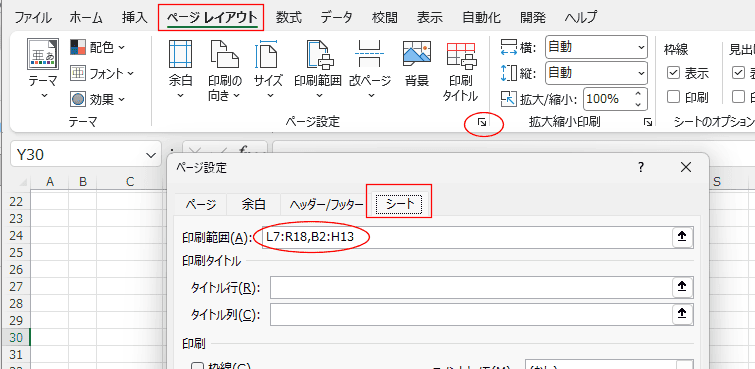Select row 30 header
This screenshot has height=369, width=755.
pos(16,337)
